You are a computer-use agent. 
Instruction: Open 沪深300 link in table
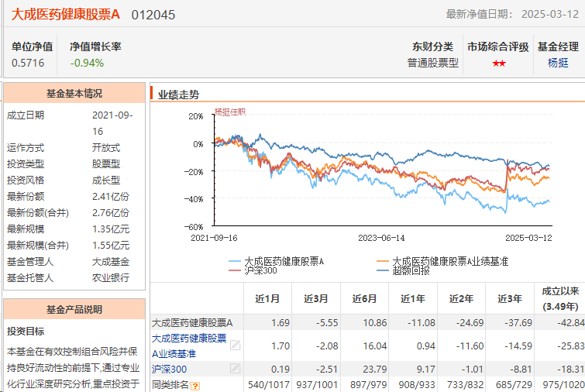[x=169, y=370]
